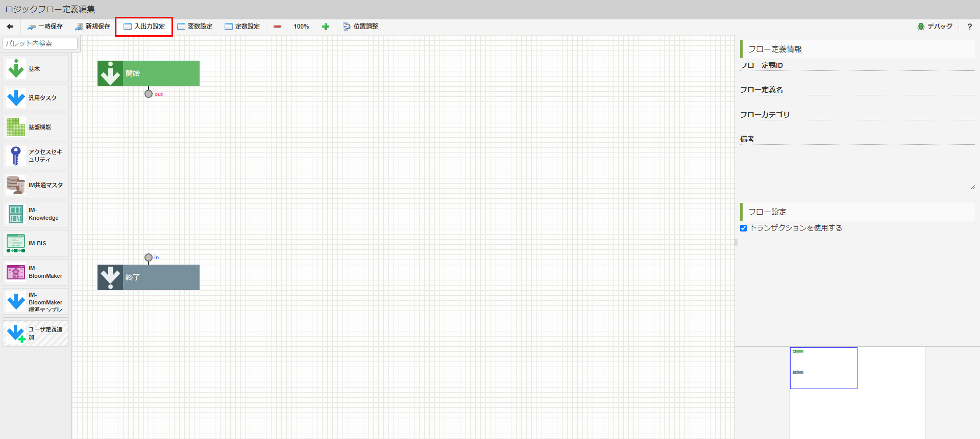Expand the IM-BIS palette category
This screenshot has width=980, height=439.
36,243
